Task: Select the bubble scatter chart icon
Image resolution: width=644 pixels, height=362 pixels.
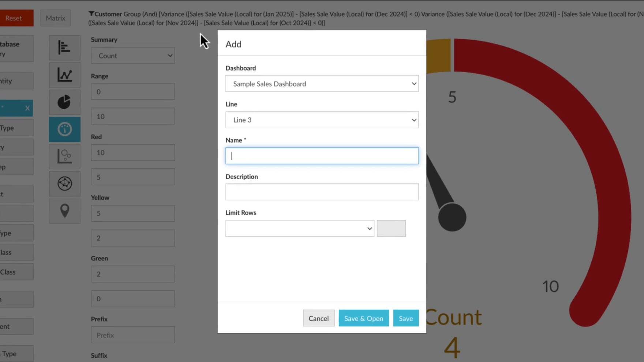Action: (65, 156)
